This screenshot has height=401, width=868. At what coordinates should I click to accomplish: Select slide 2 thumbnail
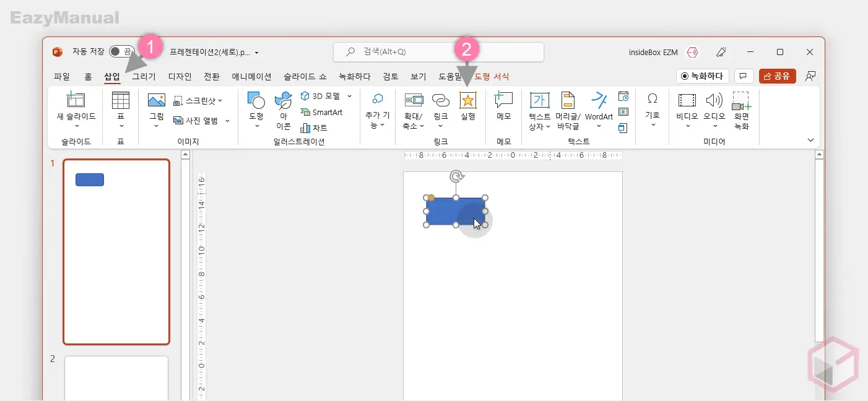click(x=116, y=377)
